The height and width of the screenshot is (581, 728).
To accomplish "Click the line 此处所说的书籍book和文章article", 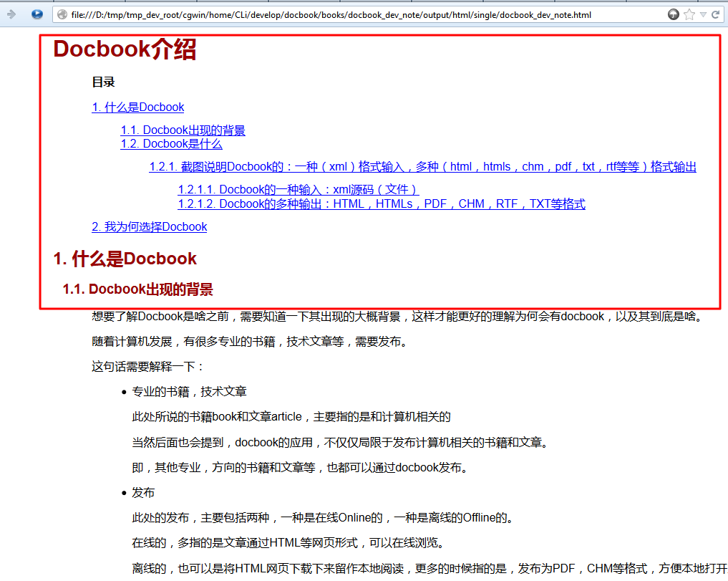I will point(291,417).
